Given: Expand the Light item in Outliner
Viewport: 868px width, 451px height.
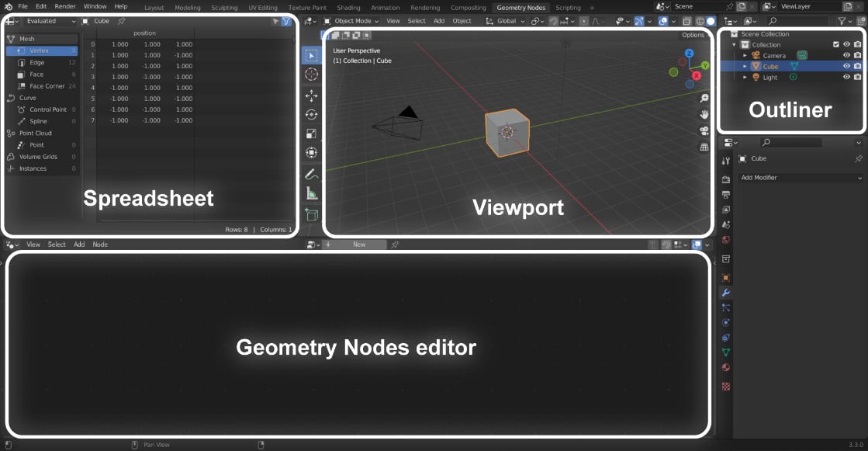Looking at the screenshot, I should (x=745, y=77).
